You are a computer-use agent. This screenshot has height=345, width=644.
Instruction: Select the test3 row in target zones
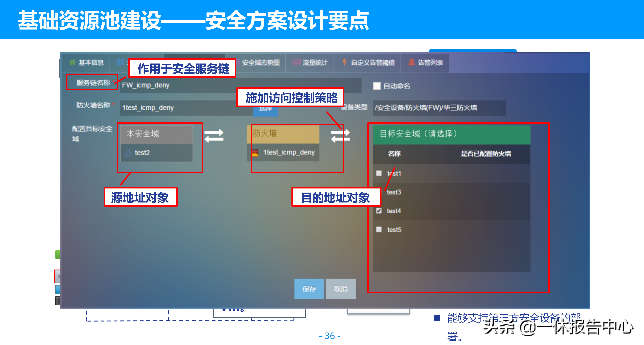[394, 192]
